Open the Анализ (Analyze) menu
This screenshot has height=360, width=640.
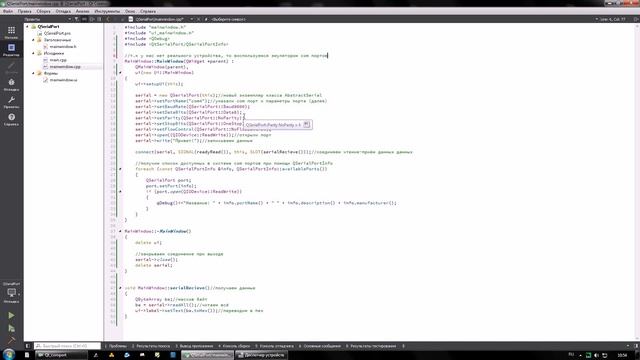click(82, 11)
